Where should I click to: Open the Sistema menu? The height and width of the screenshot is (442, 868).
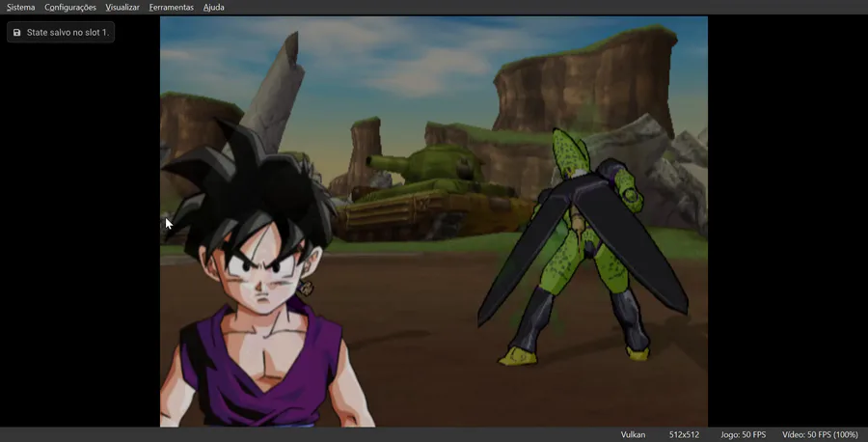(x=20, y=7)
